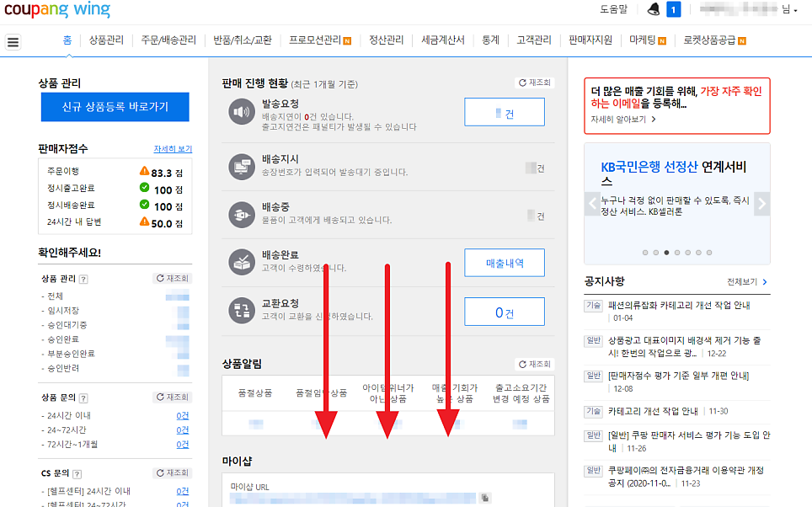Click the 배송지시 delivery icon
The width and height of the screenshot is (812, 507).
coord(242,167)
